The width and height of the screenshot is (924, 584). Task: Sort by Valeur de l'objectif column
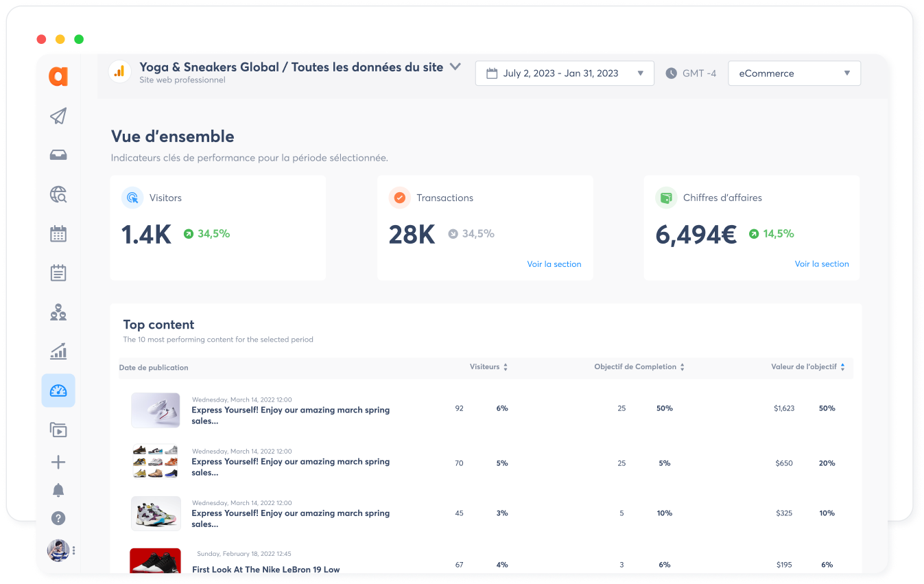tap(807, 367)
